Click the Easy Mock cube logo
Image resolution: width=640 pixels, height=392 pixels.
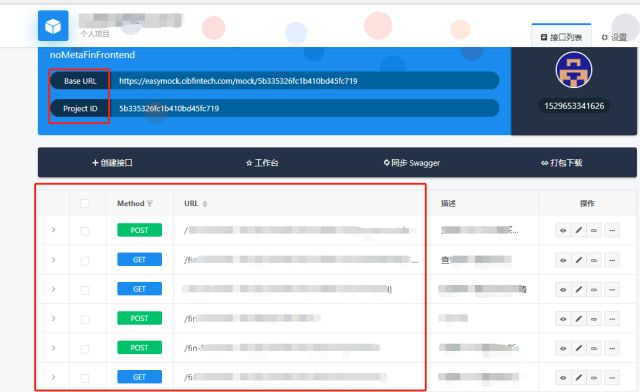[53, 26]
